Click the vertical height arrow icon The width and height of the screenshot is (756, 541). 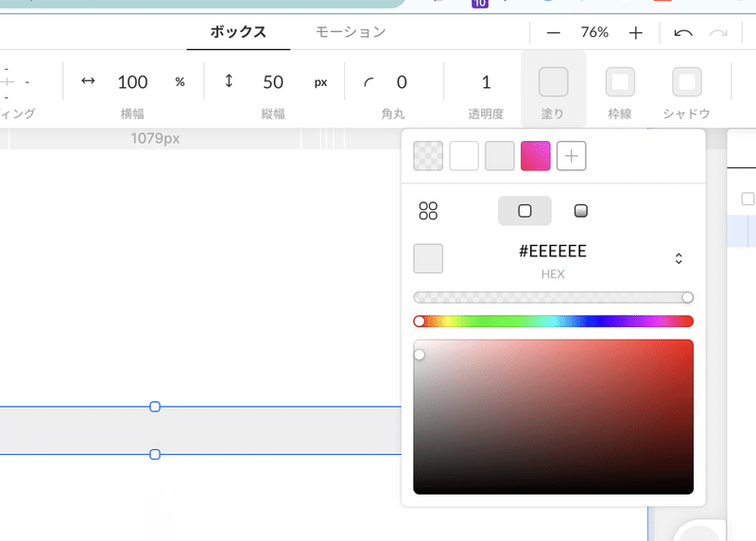(229, 80)
